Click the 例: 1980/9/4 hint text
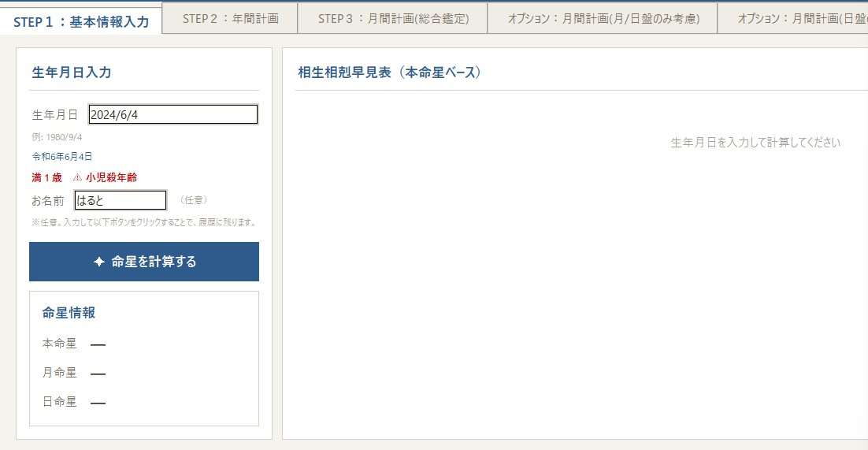Viewport: 868px width, 450px height. click(57, 137)
